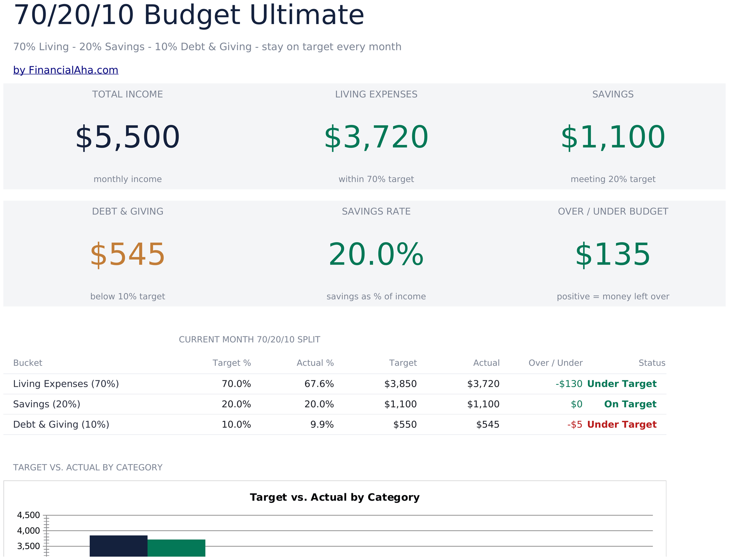Click the 'Over / Under' column header
Viewport: 729px width, 560px height.
click(555, 363)
